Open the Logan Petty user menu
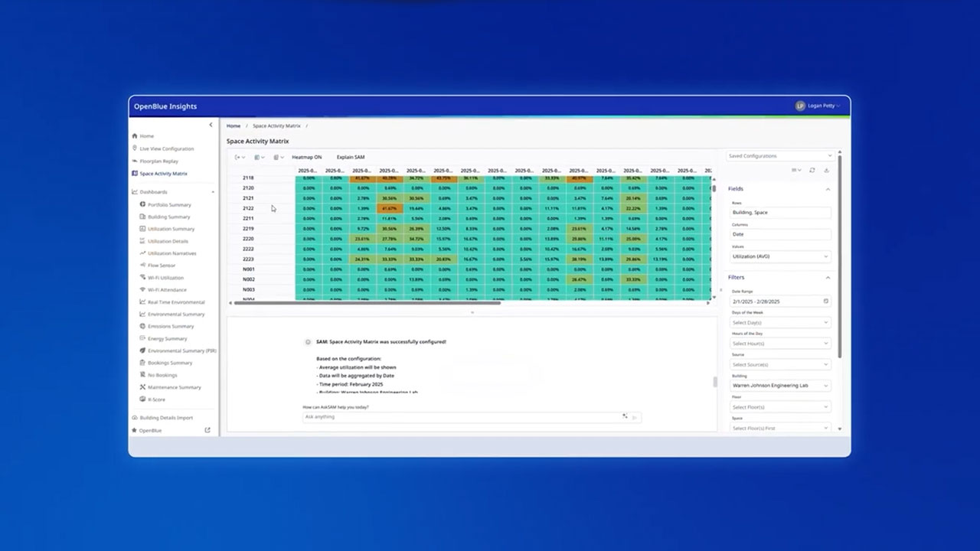Viewport: 980px width, 551px height. pyautogui.click(x=818, y=106)
